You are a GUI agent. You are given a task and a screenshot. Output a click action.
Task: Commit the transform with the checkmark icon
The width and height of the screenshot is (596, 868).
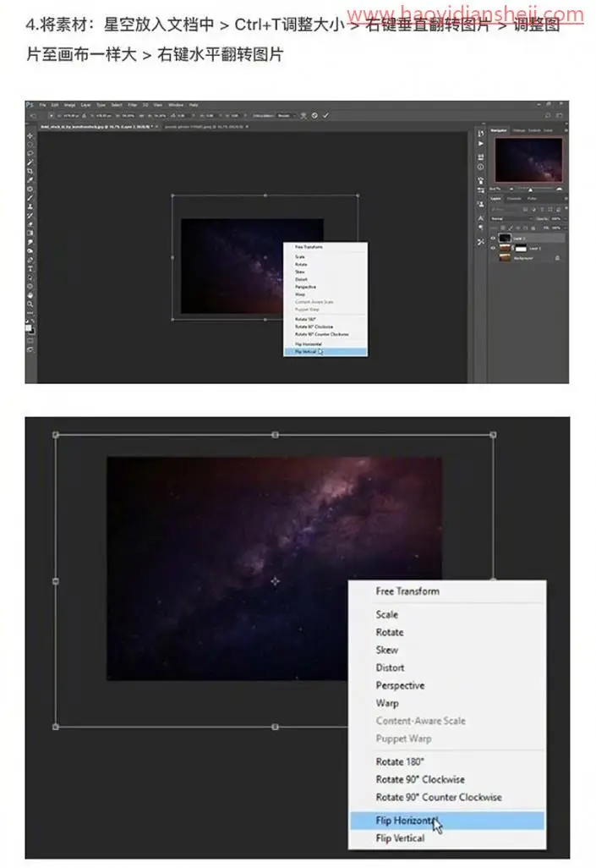pos(325,115)
